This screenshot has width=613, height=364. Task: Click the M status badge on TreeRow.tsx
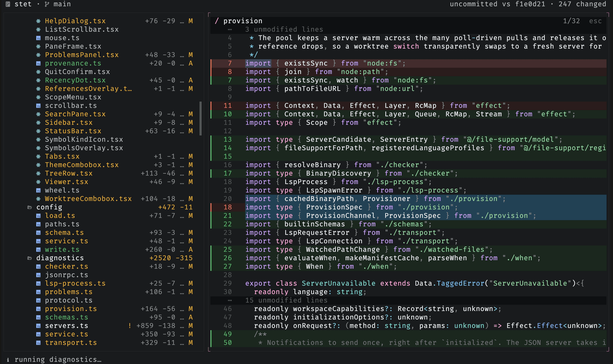coord(191,173)
